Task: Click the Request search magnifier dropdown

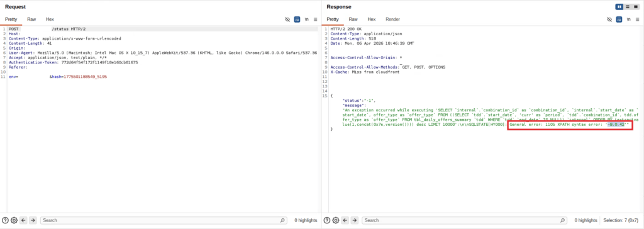Action: coord(282,220)
